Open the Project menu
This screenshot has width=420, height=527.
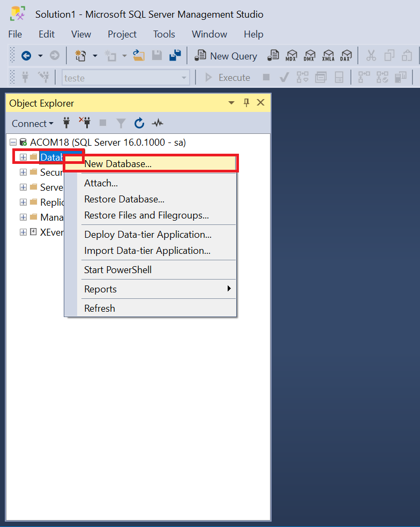coord(122,34)
